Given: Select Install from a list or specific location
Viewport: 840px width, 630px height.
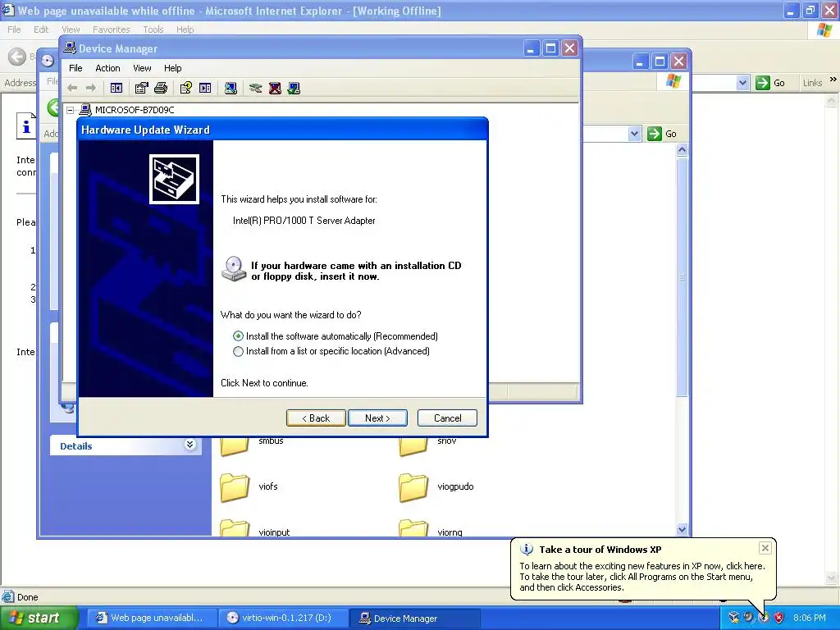Looking at the screenshot, I should (331, 351).
